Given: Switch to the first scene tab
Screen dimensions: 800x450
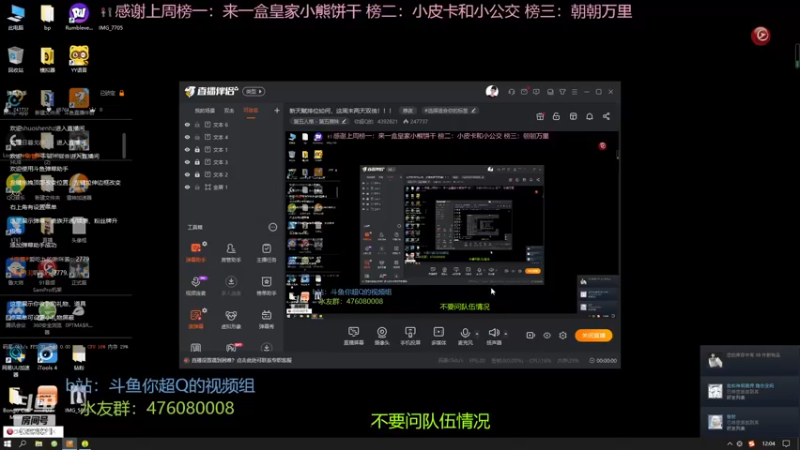Looking at the screenshot, I should [205, 111].
